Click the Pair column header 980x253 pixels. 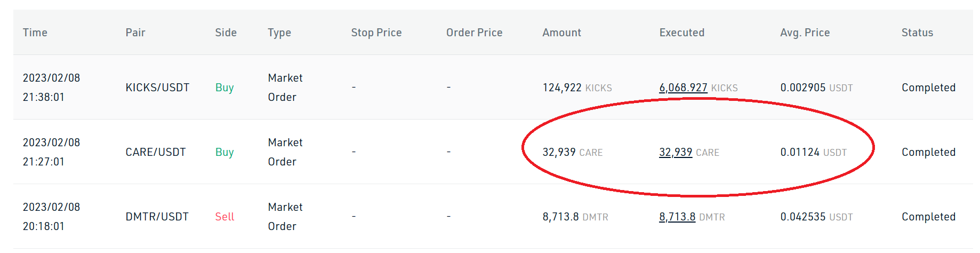click(135, 33)
